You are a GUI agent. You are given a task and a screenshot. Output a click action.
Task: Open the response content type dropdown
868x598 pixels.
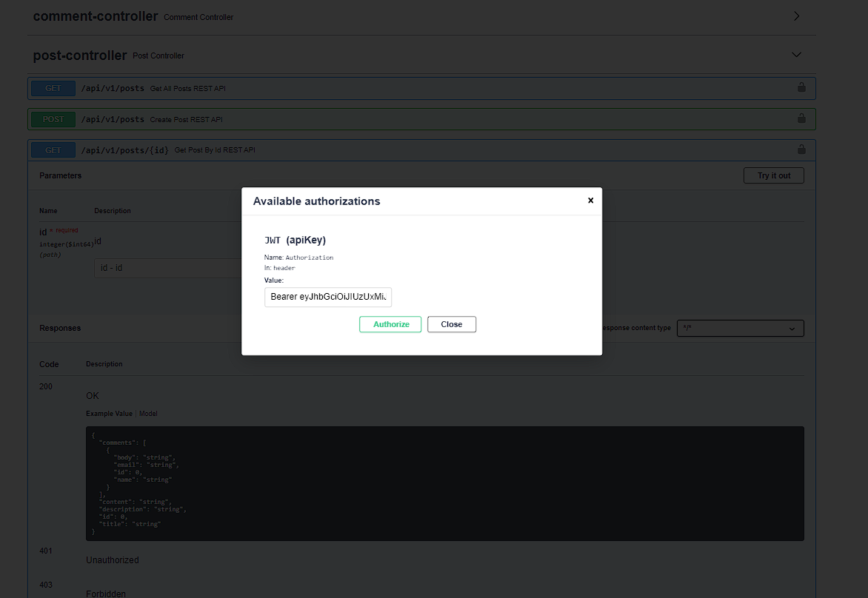point(741,329)
